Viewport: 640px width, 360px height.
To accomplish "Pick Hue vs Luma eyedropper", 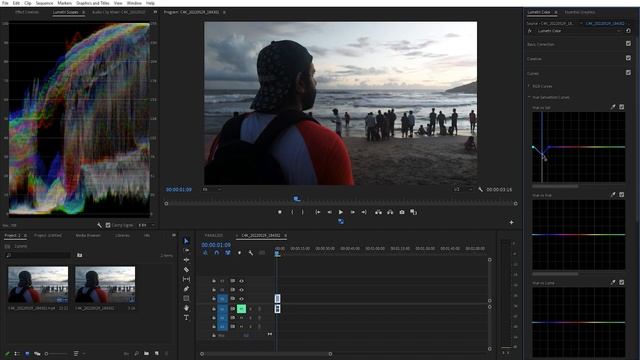I will point(613,282).
